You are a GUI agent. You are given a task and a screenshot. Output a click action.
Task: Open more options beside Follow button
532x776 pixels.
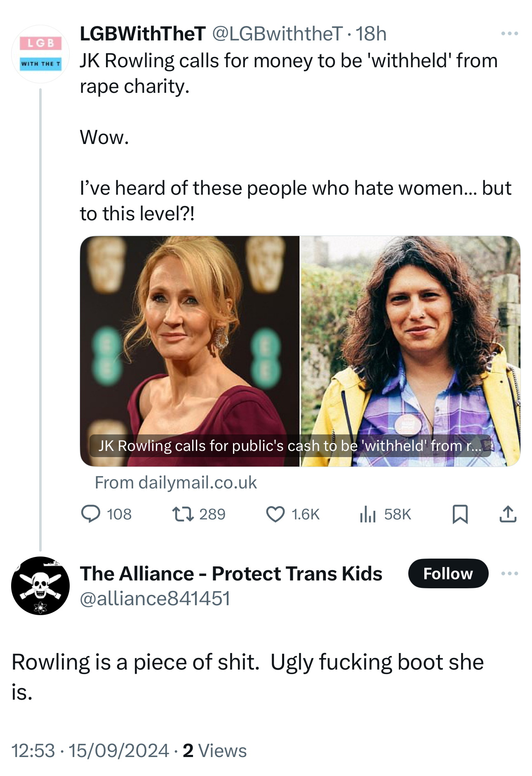[x=509, y=573]
